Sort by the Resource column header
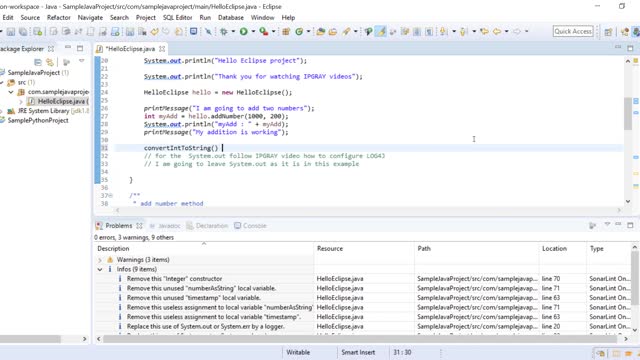This screenshot has height=360, width=640. [x=364, y=249]
